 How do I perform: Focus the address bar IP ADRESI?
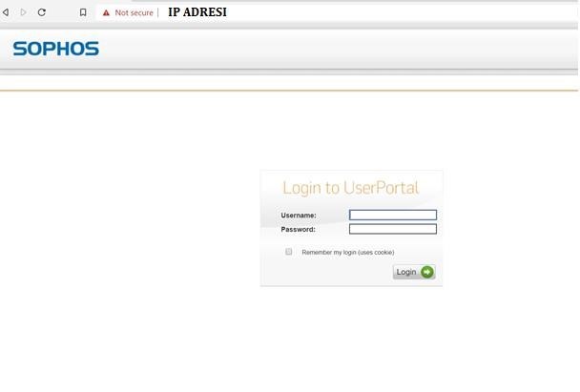197,12
